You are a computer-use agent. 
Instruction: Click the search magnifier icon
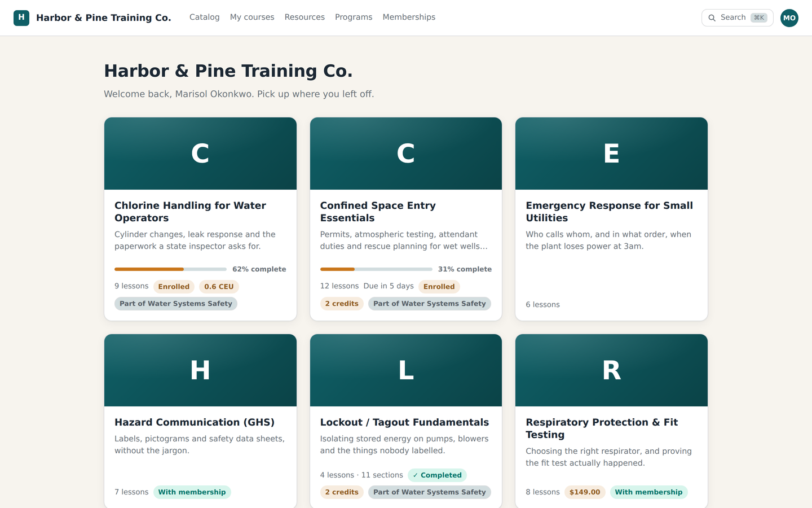pyautogui.click(x=712, y=18)
